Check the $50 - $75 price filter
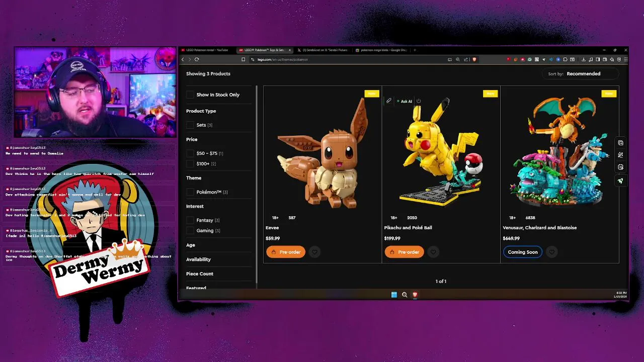 [190, 153]
